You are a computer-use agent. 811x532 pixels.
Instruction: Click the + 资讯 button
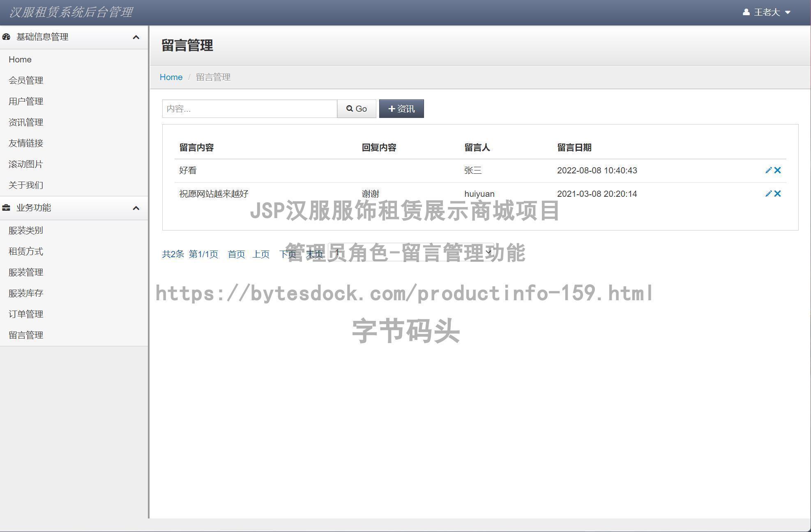tap(401, 108)
